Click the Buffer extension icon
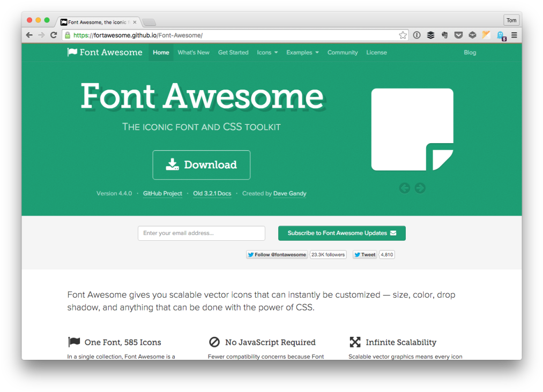 point(430,35)
